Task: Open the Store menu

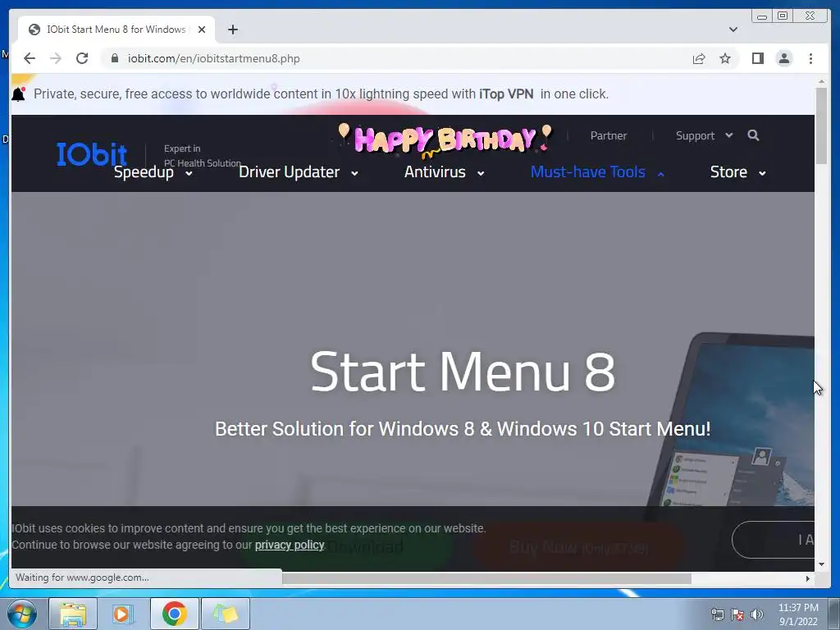Action: [x=728, y=172]
